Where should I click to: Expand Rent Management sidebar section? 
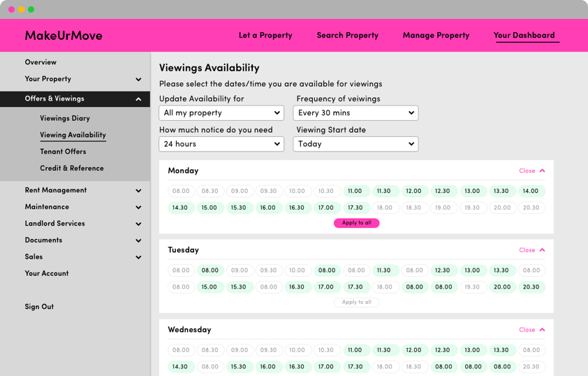point(138,191)
